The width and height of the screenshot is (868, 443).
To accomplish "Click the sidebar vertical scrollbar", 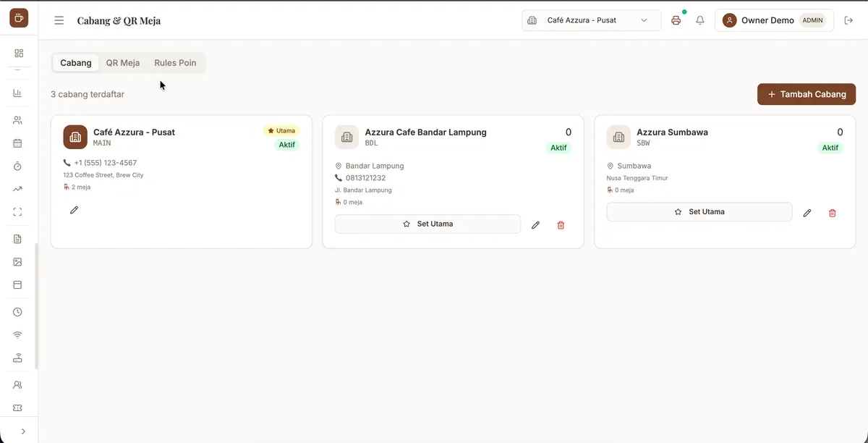I will coord(36,307).
